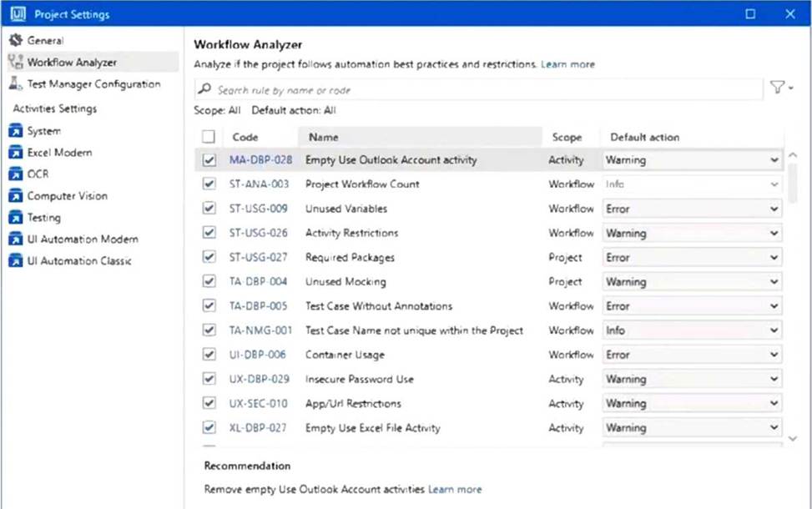Click the UI Automation Classic icon
The image size is (812, 509).
coord(16,260)
